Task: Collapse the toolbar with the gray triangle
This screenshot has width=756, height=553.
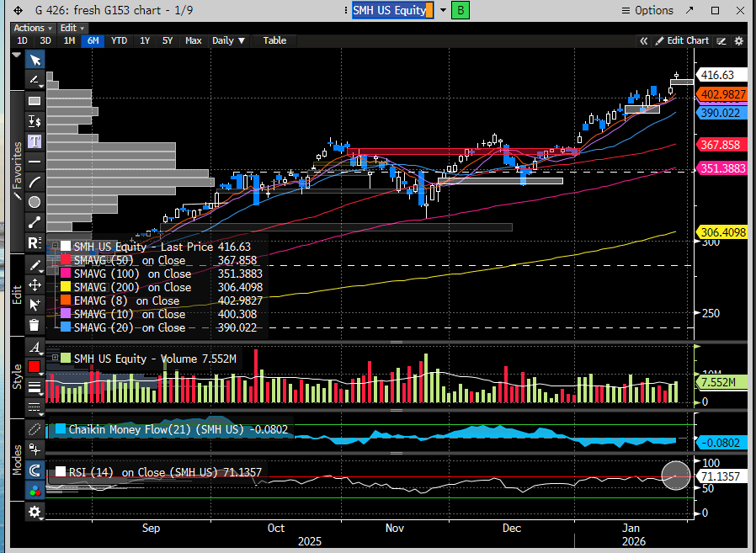Action: (16, 55)
